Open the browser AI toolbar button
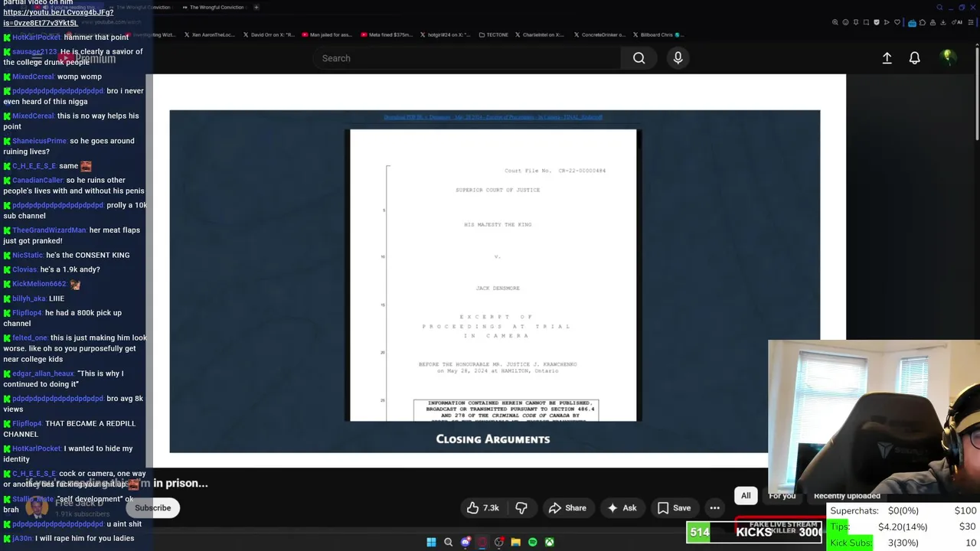 (x=956, y=22)
